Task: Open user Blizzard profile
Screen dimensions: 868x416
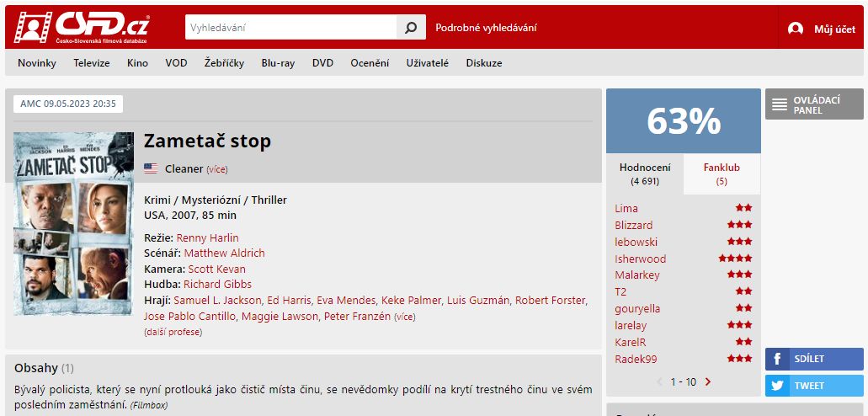Action: coord(633,226)
